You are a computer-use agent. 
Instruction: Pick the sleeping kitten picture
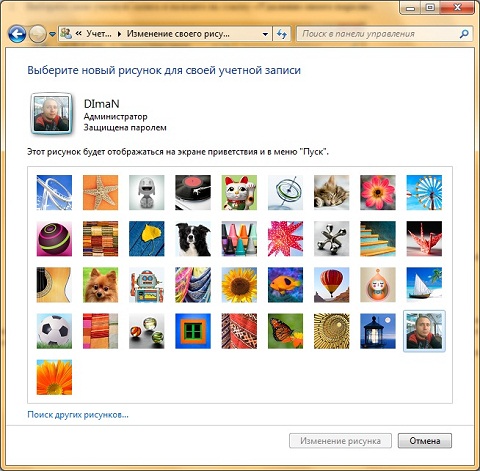(x=332, y=192)
